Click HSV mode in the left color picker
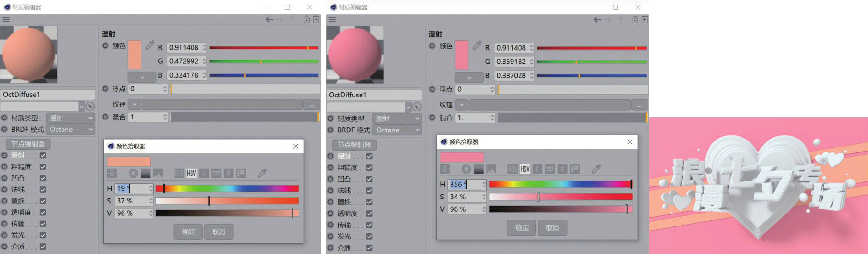The image size is (868, 254). click(192, 173)
